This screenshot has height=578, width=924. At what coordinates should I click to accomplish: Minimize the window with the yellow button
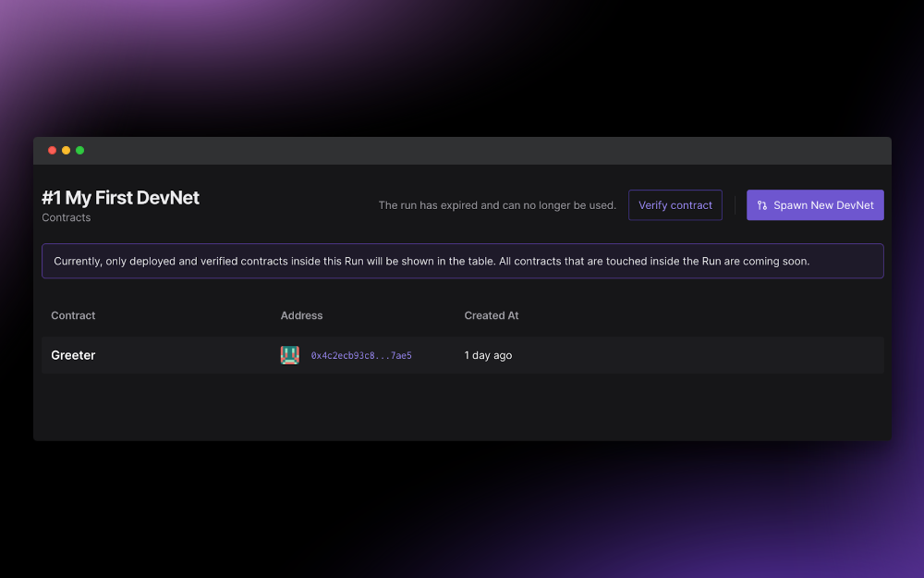point(66,151)
